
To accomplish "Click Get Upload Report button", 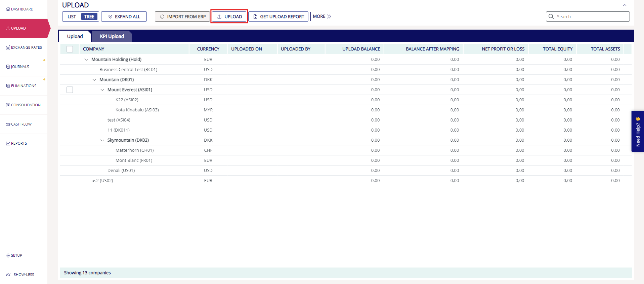I will coord(278,16).
